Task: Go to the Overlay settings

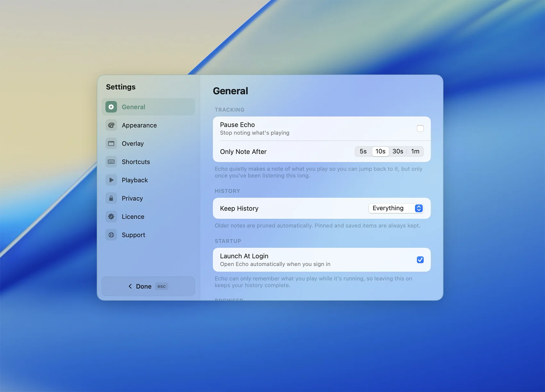Action: pyautogui.click(x=148, y=143)
